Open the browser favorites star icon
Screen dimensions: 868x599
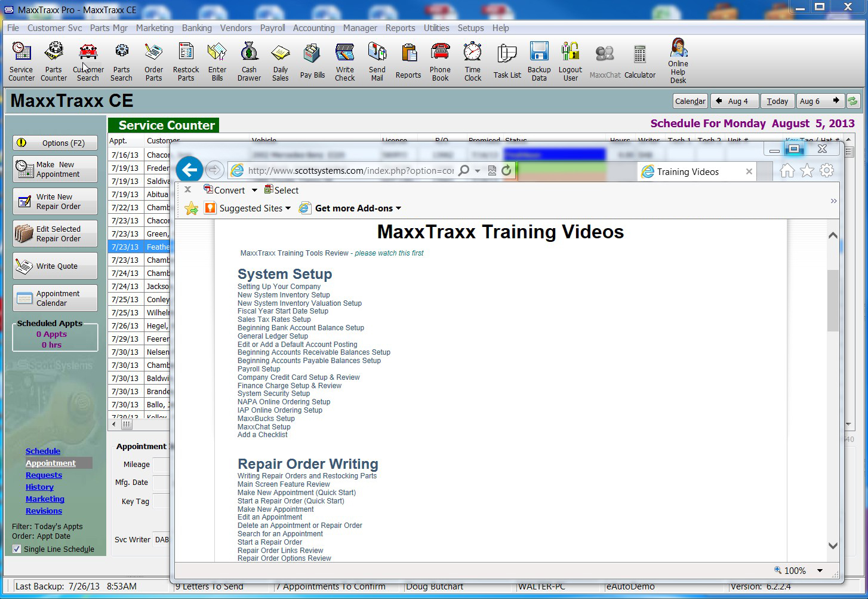(807, 171)
